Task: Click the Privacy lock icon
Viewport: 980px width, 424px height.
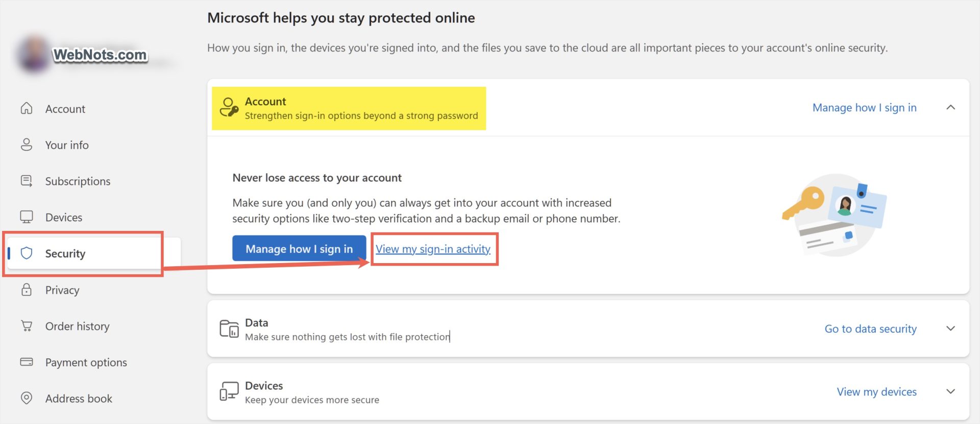Action: pos(27,290)
